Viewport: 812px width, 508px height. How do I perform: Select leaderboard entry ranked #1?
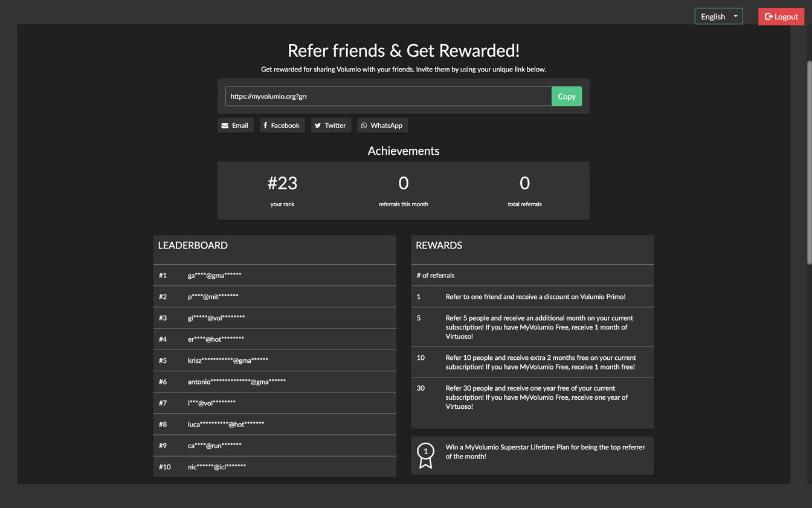[x=275, y=275]
